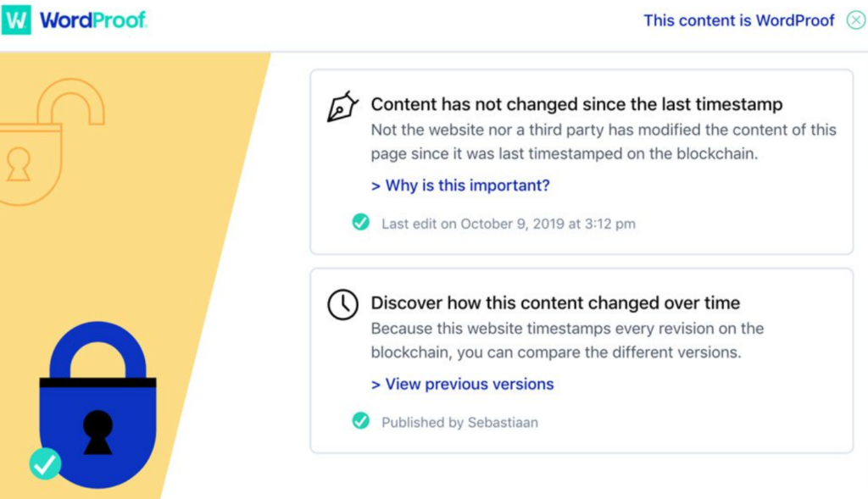868x499 pixels.
Task: Click the "Published by Sebastiaan" label
Action: pos(459,422)
